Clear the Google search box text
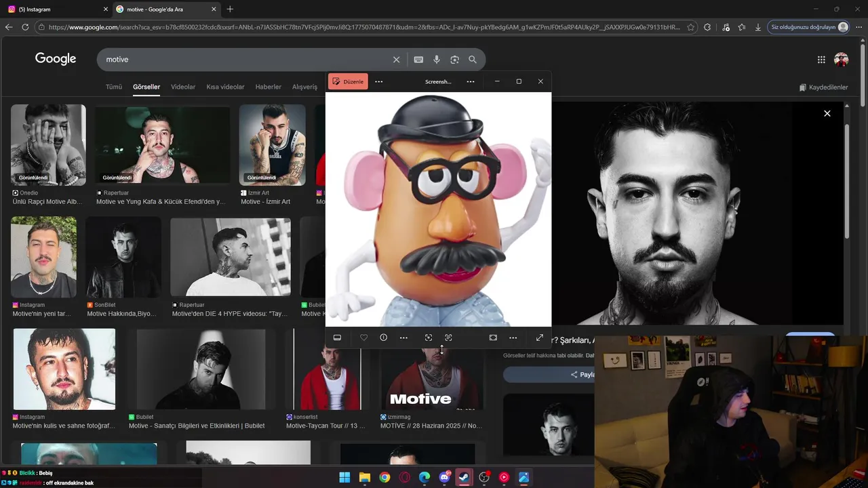This screenshot has height=488, width=868. tap(397, 60)
